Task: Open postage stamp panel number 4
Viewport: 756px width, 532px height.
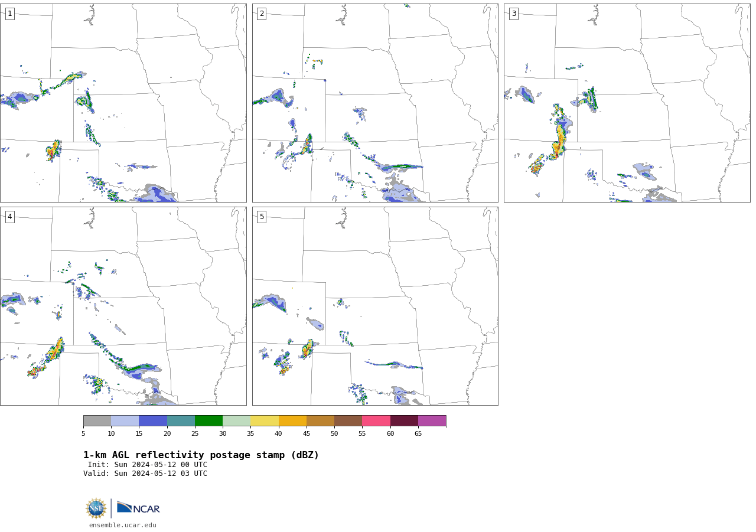Action: tap(123, 306)
